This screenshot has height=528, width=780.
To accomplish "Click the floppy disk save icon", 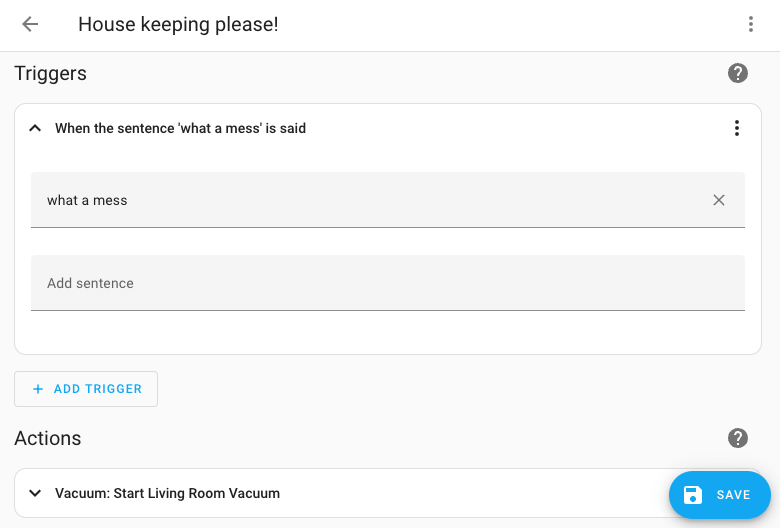I will click(x=693, y=495).
